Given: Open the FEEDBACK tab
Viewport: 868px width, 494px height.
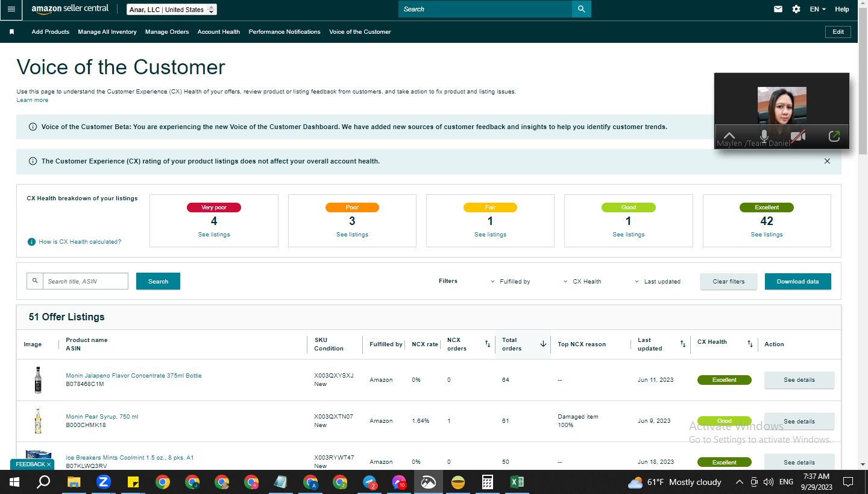Looking at the screenshot, I should pos(32,464).
